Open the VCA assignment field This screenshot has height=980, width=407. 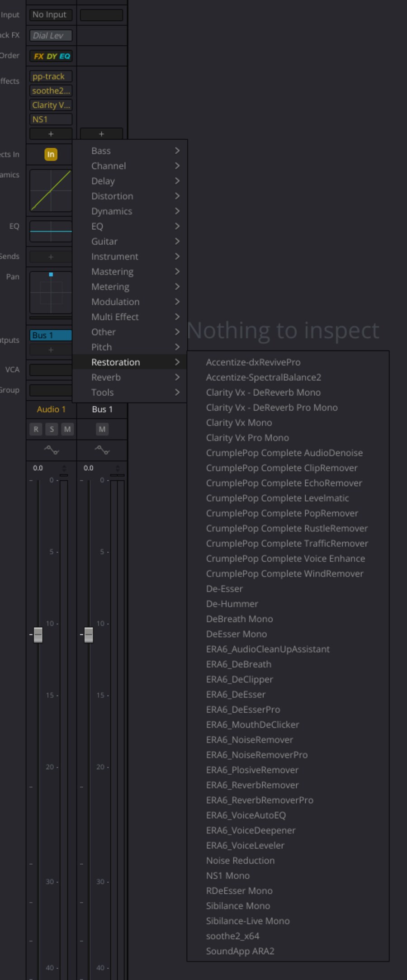tap(51, 369)
